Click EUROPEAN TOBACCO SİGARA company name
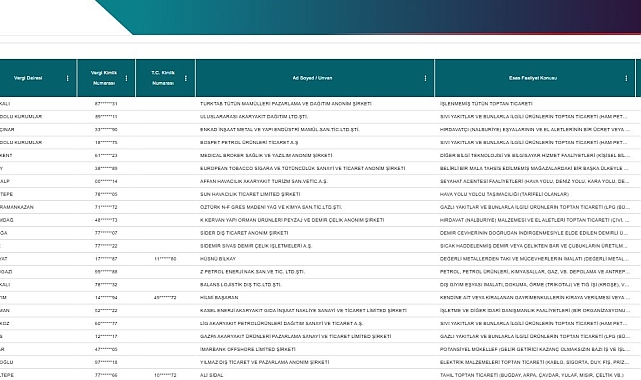 (x=303, y=168)
